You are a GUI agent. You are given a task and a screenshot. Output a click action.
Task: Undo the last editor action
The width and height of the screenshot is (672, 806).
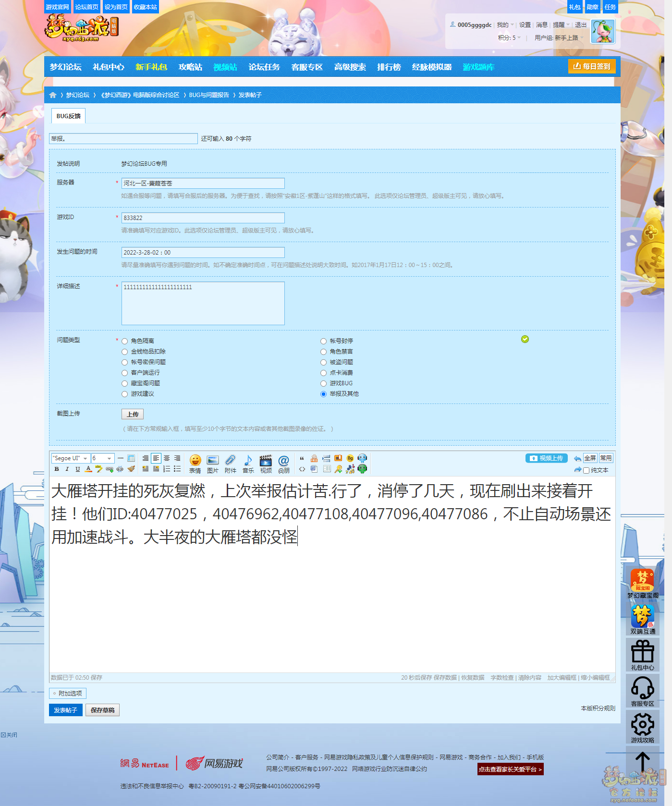tap(577, 459)
